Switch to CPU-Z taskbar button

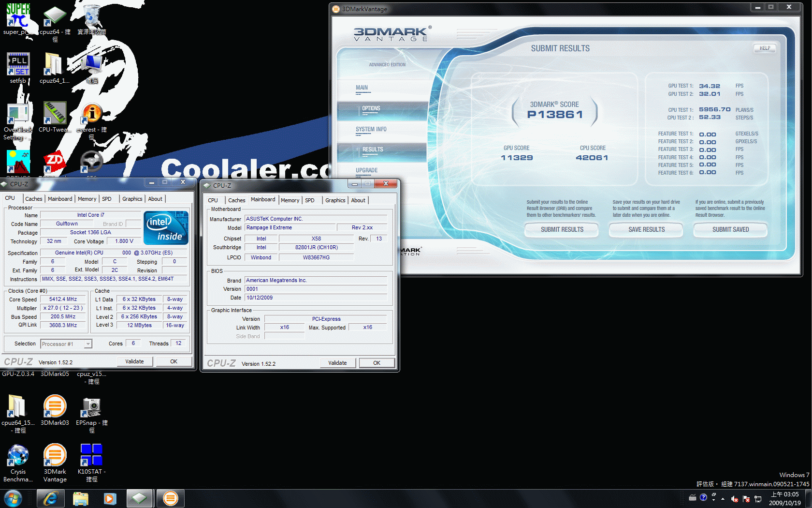[140, 498]
